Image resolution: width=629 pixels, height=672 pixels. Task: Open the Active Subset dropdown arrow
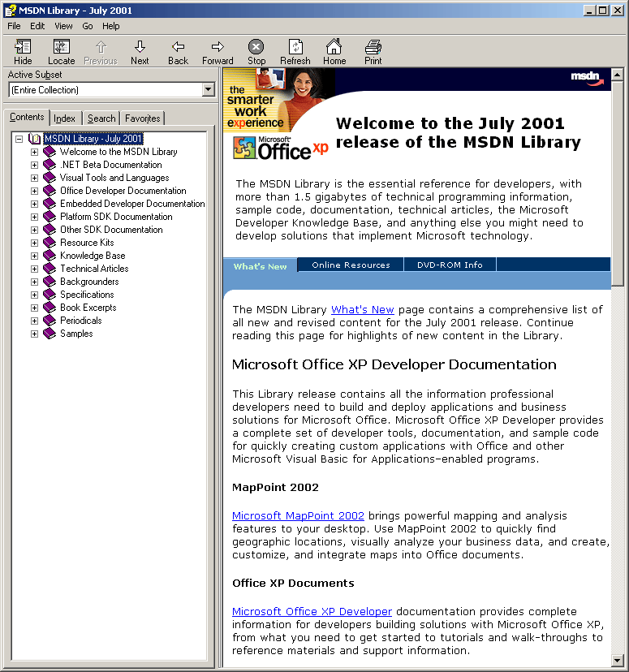click(209, 89)
